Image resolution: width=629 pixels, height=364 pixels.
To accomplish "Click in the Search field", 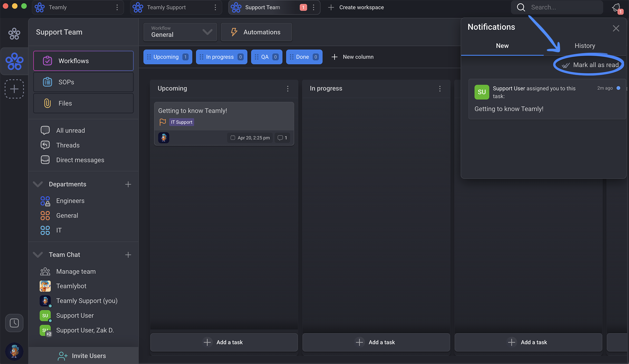I will click(557, 7).
